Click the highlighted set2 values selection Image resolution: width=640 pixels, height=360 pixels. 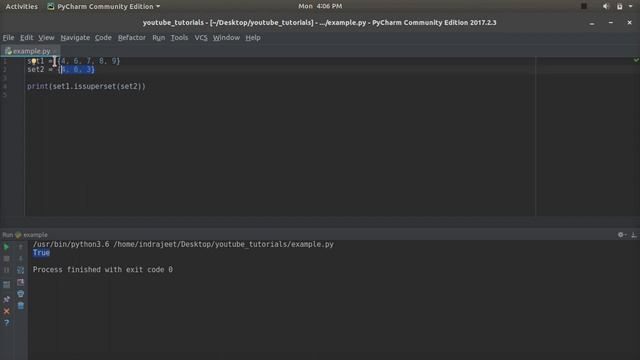tap(78, 70)
